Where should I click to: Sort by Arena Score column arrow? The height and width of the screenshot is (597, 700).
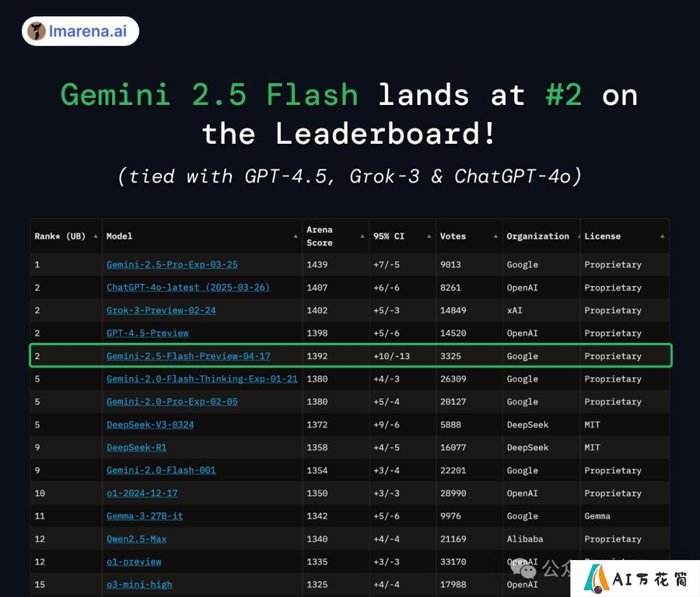(x=362, y=236)
